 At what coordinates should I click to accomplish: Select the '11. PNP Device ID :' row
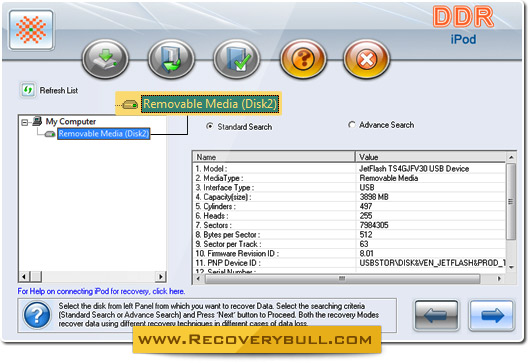[x=350, y=263]
